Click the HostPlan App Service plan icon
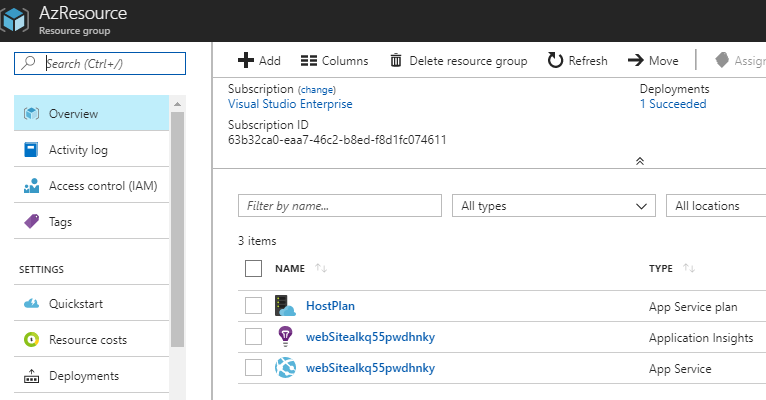The image size is (766, 400). 285,306
